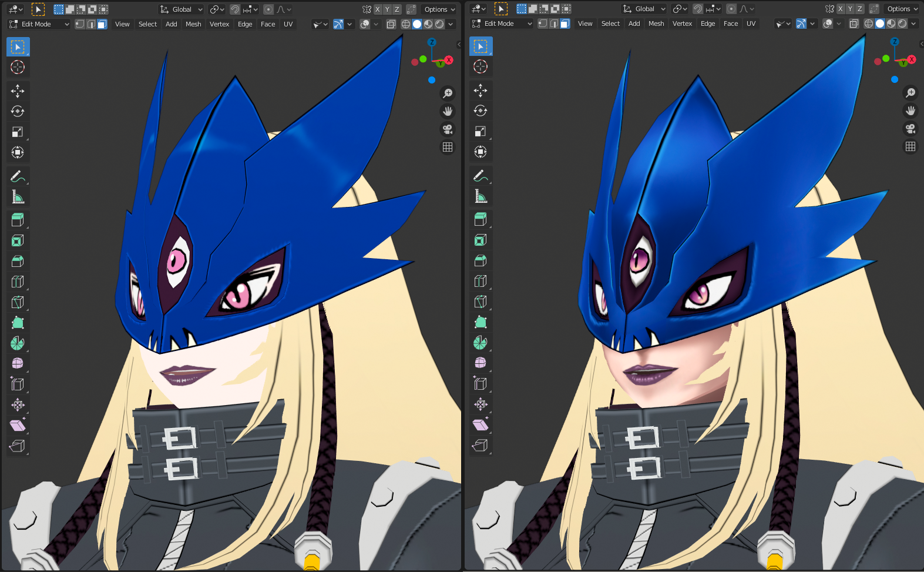Viewport: 924px width, 572px height.
Task: Activate the Move tool in left viewport toolbar
Action: (x=18, y=91)
